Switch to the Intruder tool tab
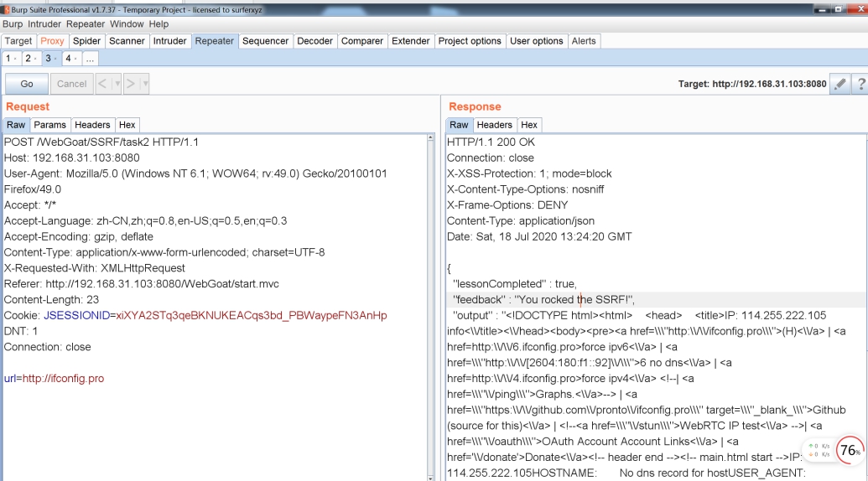This screenshot has height=481, width=868. [x=170, y=41]
